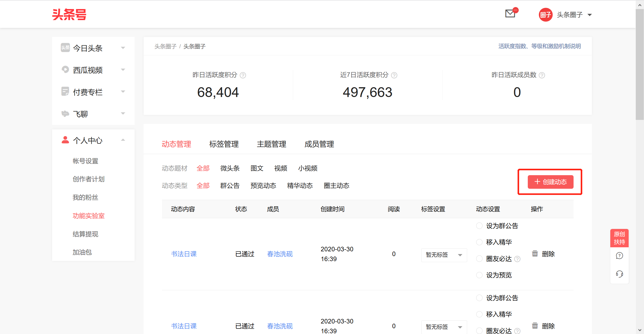Click the 个人中心 person icon
Viewport: 644px width, 334px height.
tap(65, 140)
